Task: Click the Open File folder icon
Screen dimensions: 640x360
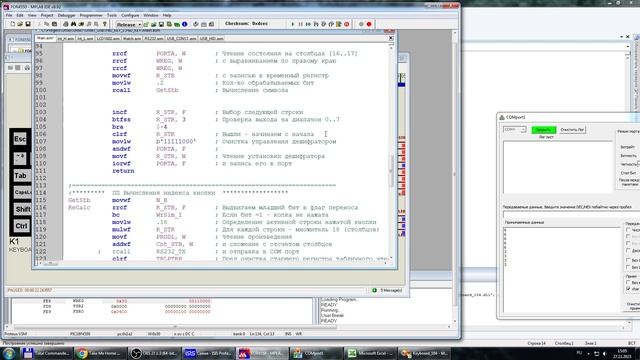Action: tap(20, 24)
